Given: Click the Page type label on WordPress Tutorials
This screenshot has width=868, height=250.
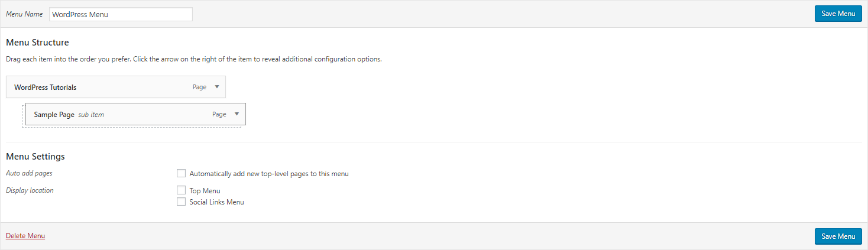Looking at the screenshot, I should [200, 87].
